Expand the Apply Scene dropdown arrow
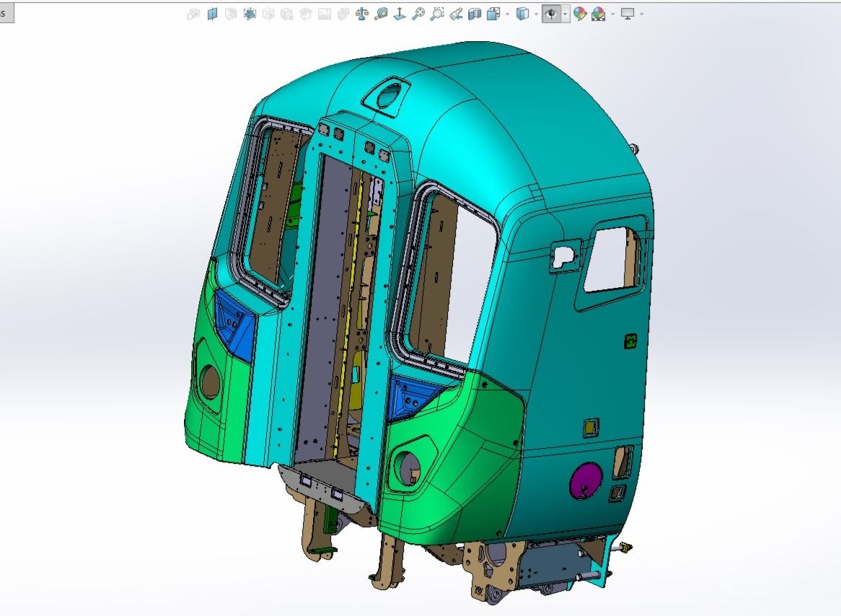This screenshot has width=841, height=616. pos(612,14)
